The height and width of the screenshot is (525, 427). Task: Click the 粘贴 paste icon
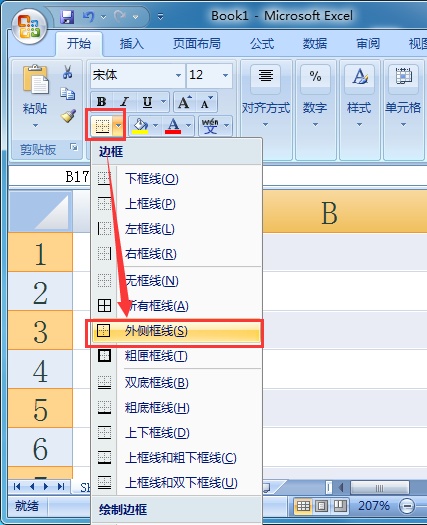click(x=35, y=80)
